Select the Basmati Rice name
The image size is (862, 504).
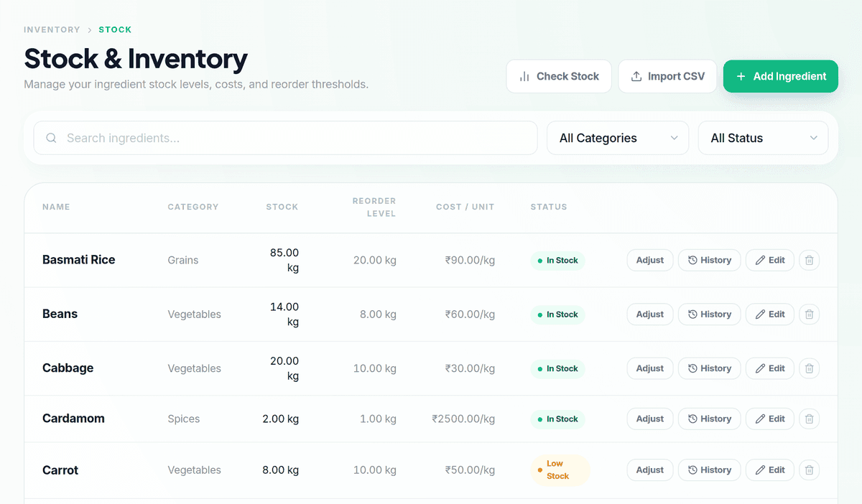[79, 260]
